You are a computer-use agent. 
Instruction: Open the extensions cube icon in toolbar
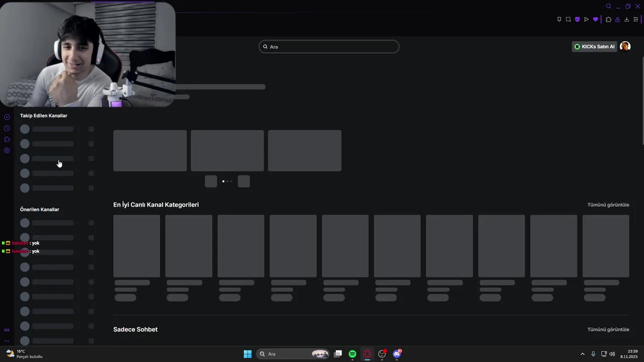[608, 19]
